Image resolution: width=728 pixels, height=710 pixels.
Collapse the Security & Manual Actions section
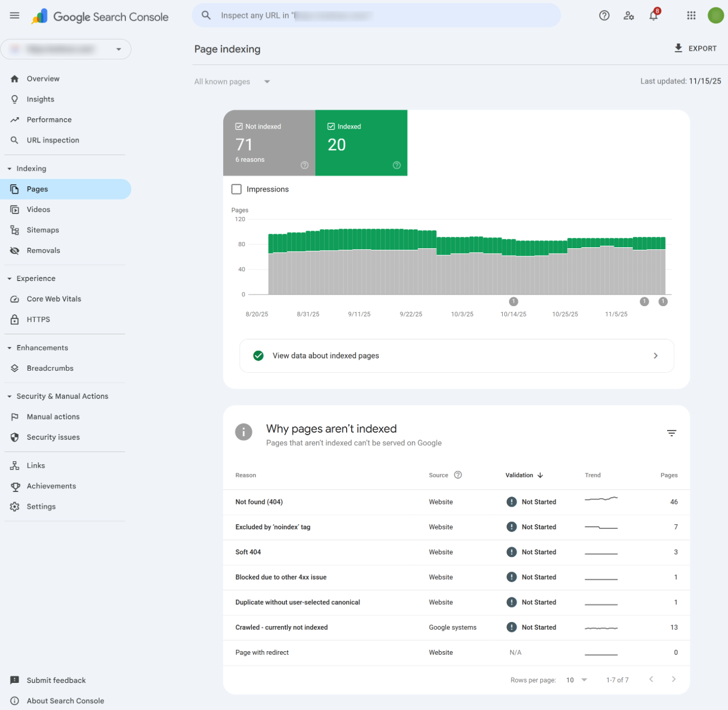pyautogui.click(x=9, y=396)
